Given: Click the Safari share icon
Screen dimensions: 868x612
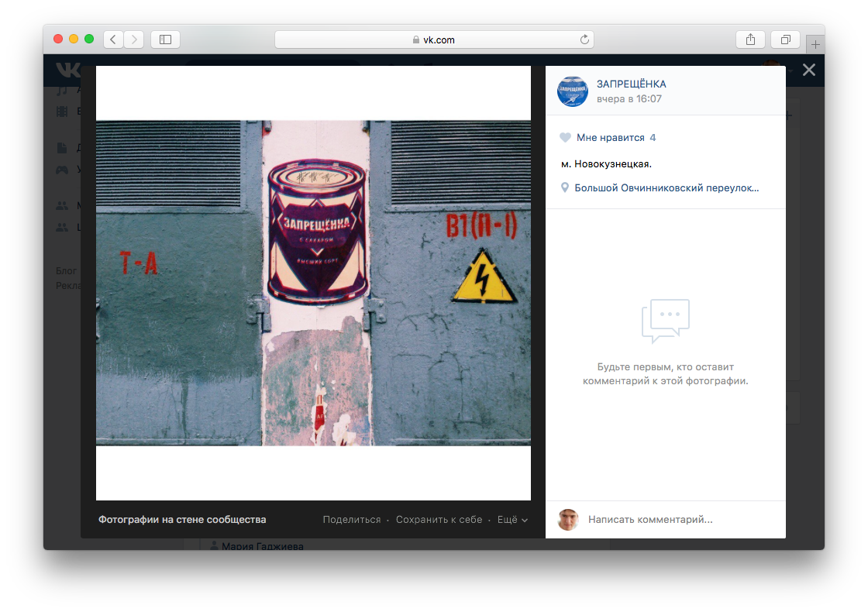Looking at the screenshot, I should 750,39.
